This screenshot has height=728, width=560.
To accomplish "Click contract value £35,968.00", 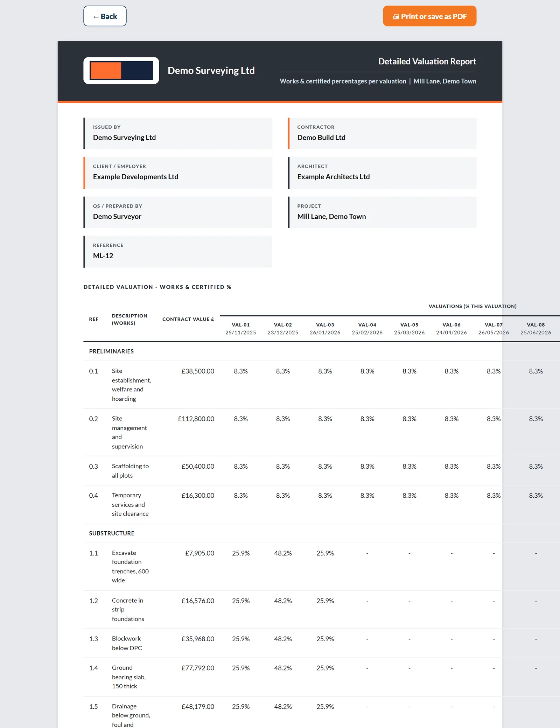I will point(198,639).
